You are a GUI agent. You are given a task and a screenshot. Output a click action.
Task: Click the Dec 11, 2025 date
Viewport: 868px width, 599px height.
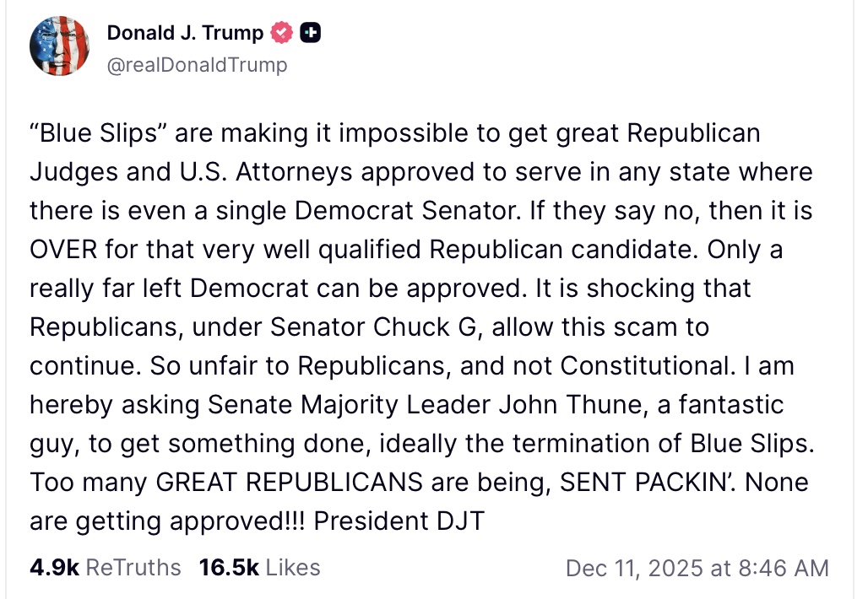[x=635, y=568]
